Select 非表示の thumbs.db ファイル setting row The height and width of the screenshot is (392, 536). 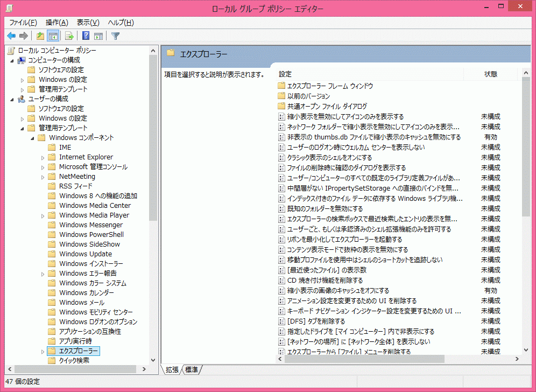coord(374,137)
